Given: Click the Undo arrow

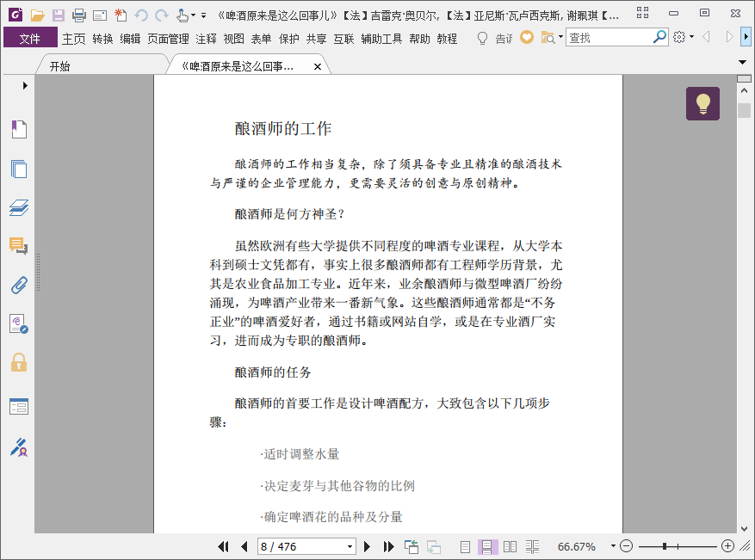Looking at the screenshot, I should coord(141,15).
